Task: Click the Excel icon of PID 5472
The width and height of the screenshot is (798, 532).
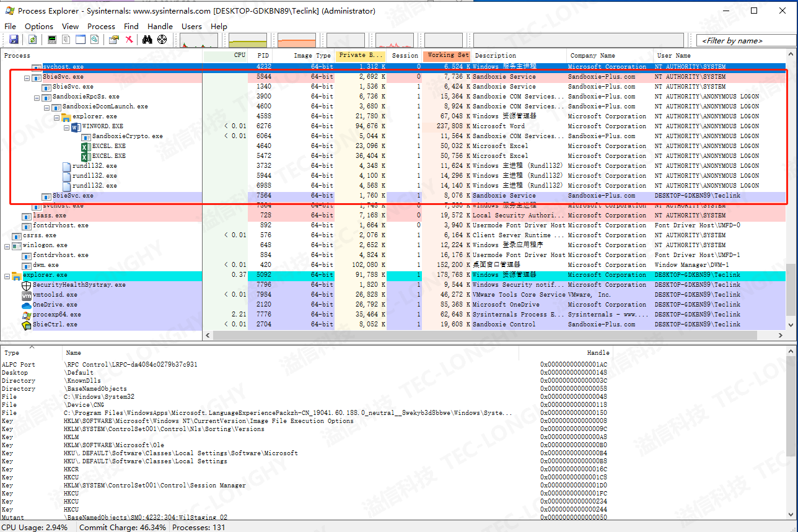Action: (x=86, y=156)
